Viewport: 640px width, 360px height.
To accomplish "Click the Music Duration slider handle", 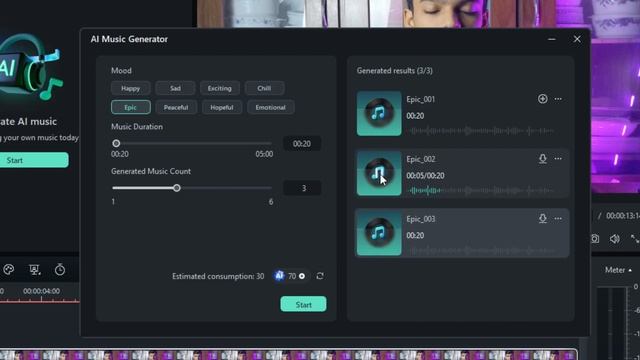I will pyautogui.click(x=116, y=143).
